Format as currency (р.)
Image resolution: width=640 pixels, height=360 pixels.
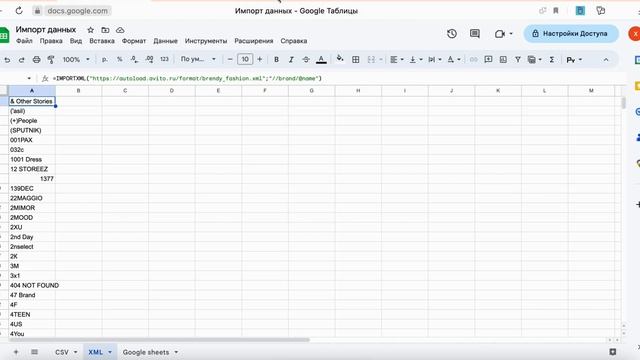coord(104,60)
